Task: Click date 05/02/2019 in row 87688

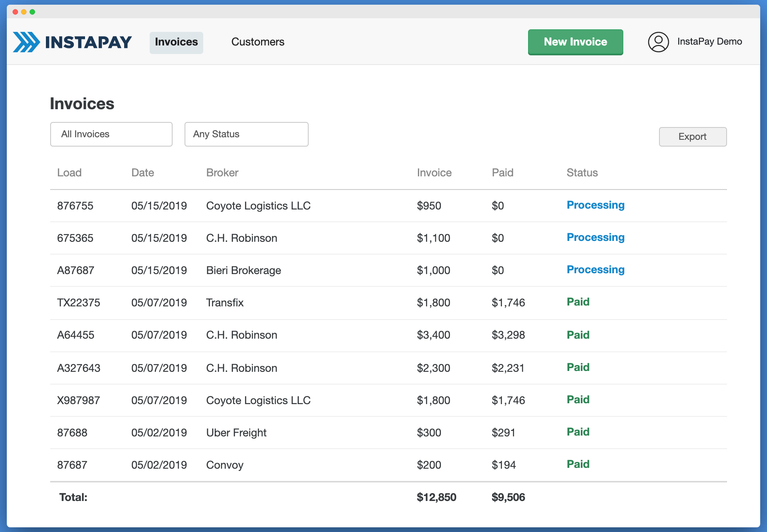Action: 159,433
